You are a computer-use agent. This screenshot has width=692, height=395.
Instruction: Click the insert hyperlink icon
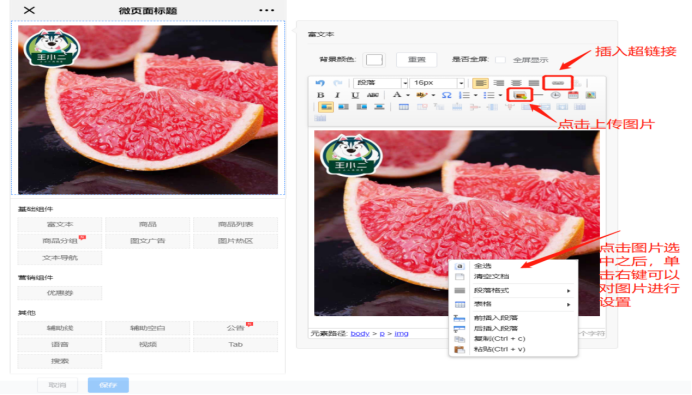pyautogui.click(x=558, y=83)
